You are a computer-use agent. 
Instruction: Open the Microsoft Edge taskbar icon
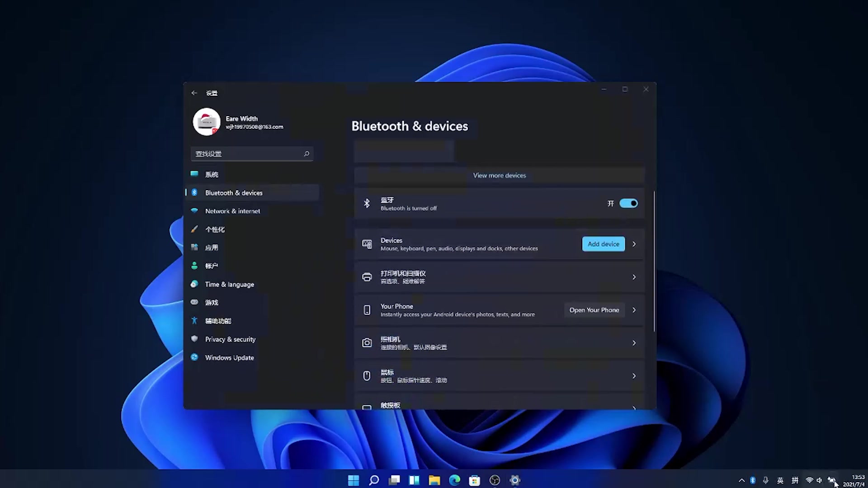(x=454, y=480)
